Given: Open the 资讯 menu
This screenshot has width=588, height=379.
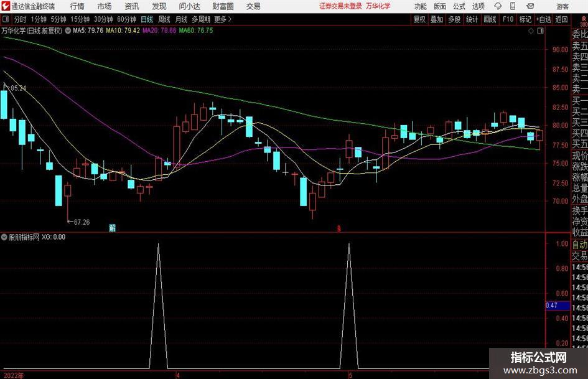Looking at the screenshot, I should [132, 6].
